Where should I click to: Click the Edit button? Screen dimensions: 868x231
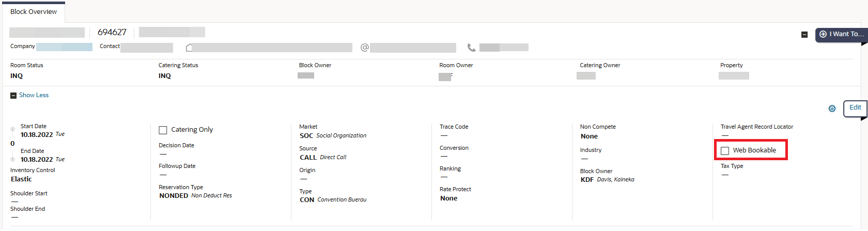tap(855, 108)
